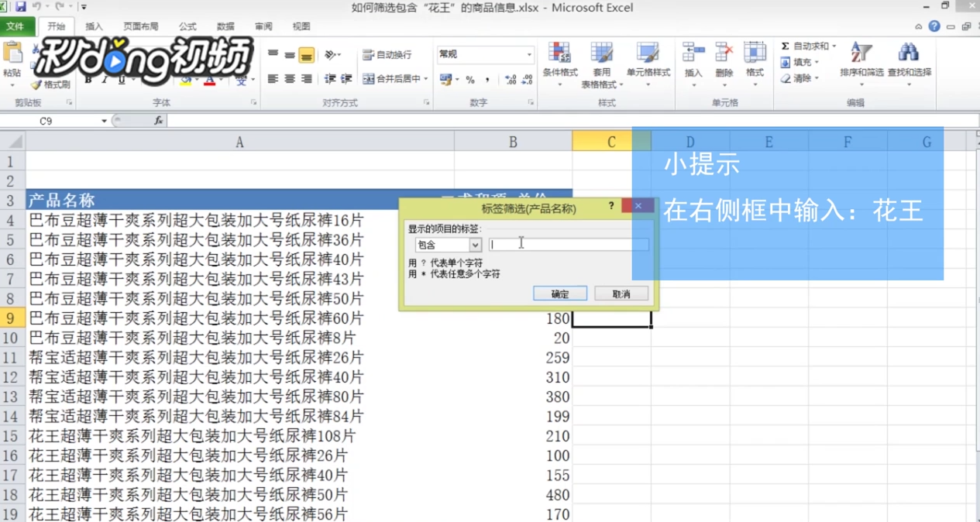Click the 删除 cells icon
980x522 pixels.
click(x=724, y=53)
